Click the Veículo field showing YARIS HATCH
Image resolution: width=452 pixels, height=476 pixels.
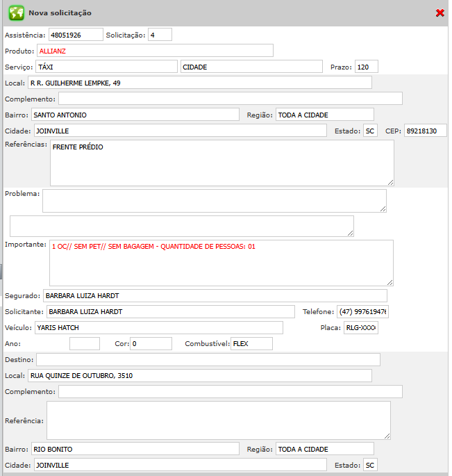(158, 328)
